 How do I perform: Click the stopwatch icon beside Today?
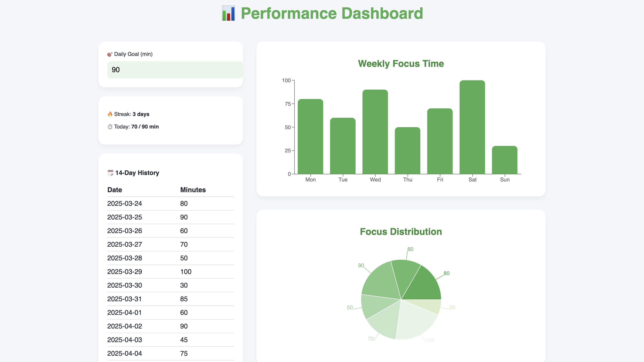point(110,127)
